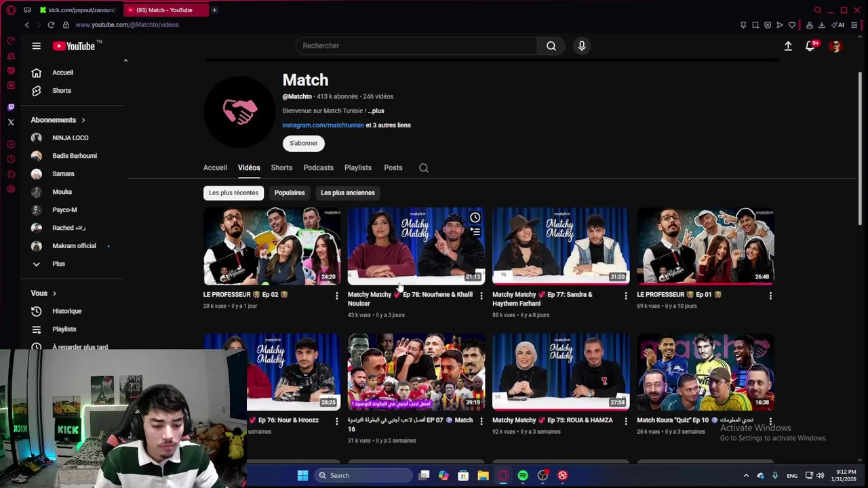868x488 pixels.
Task: Add Ep 78 video to watch later
Action: click(475, 218)
